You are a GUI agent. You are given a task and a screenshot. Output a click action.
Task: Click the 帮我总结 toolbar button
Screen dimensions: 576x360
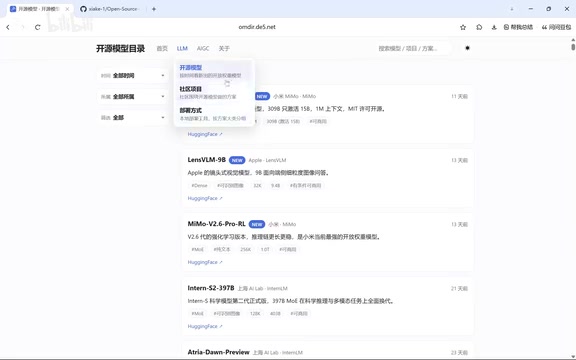(518, 27)
